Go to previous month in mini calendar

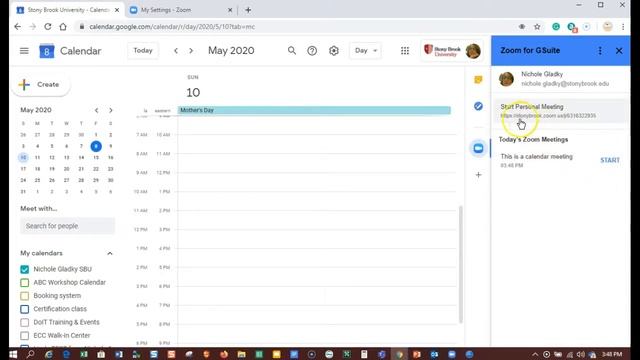coord(96,110)
